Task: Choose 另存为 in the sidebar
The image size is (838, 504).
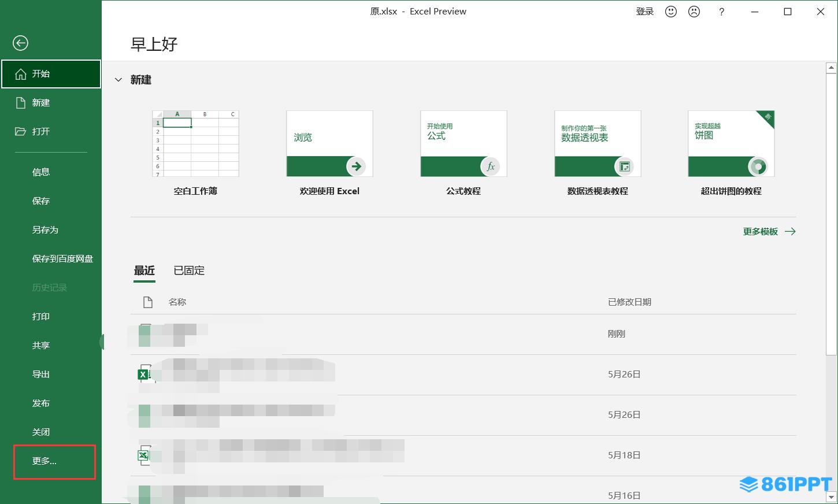Action: coord(51,230)
